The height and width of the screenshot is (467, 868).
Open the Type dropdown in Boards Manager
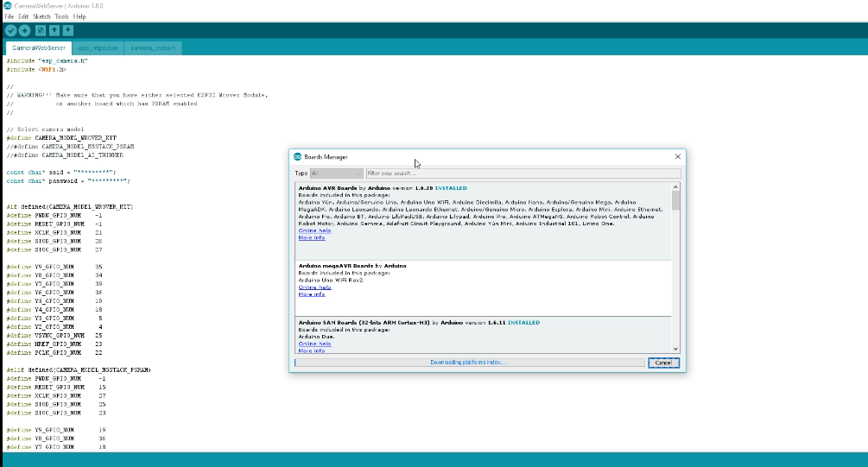337,174
